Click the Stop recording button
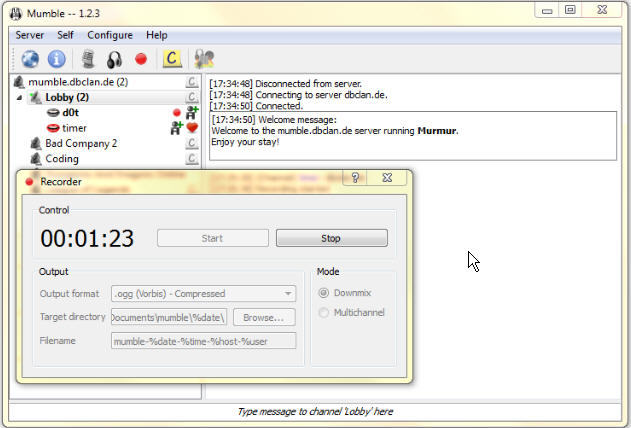 pos(332,238)
